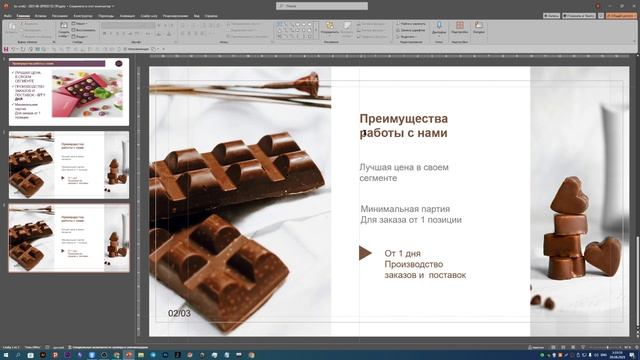Click Replace (Заменить) in editing group
Screen dimensions: 640x360
[x=410, y=30]
